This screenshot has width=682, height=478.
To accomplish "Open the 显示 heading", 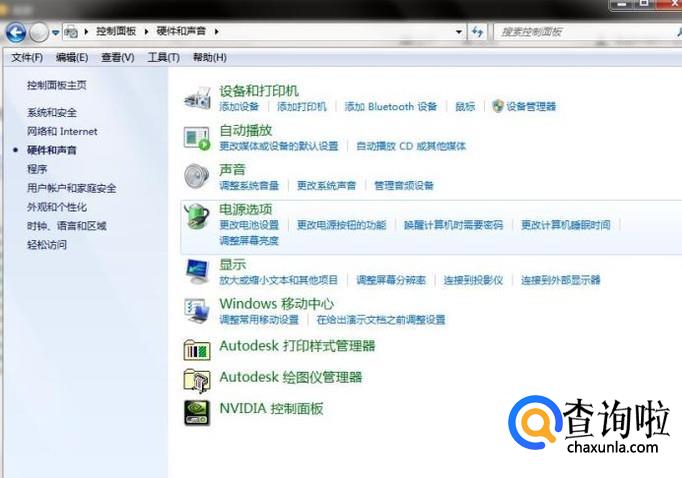I will (232, 264).
